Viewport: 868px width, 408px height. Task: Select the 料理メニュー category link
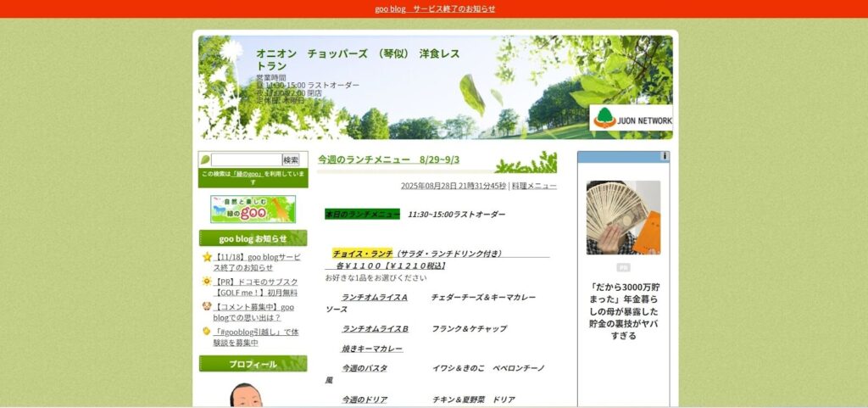534,186
